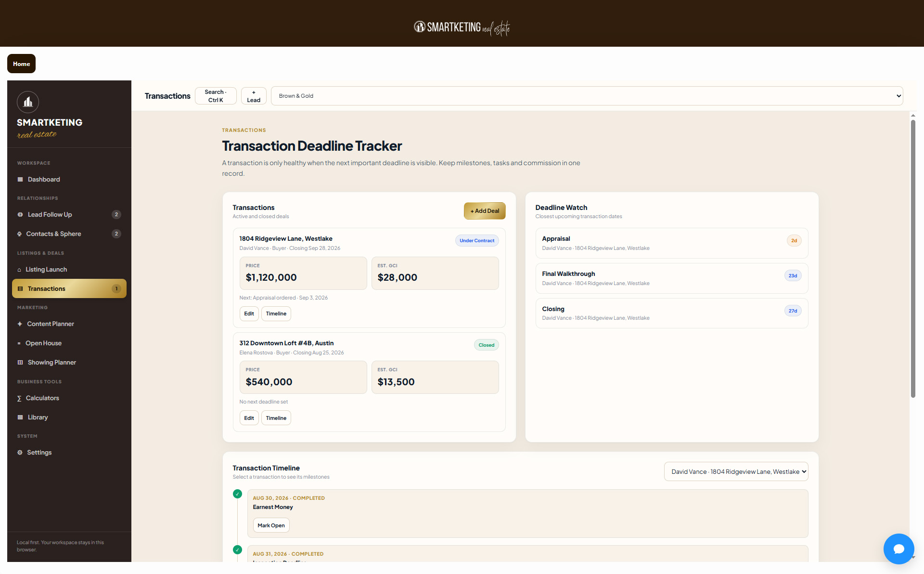
Task: Open the Library section
Action: pos(69,417)
